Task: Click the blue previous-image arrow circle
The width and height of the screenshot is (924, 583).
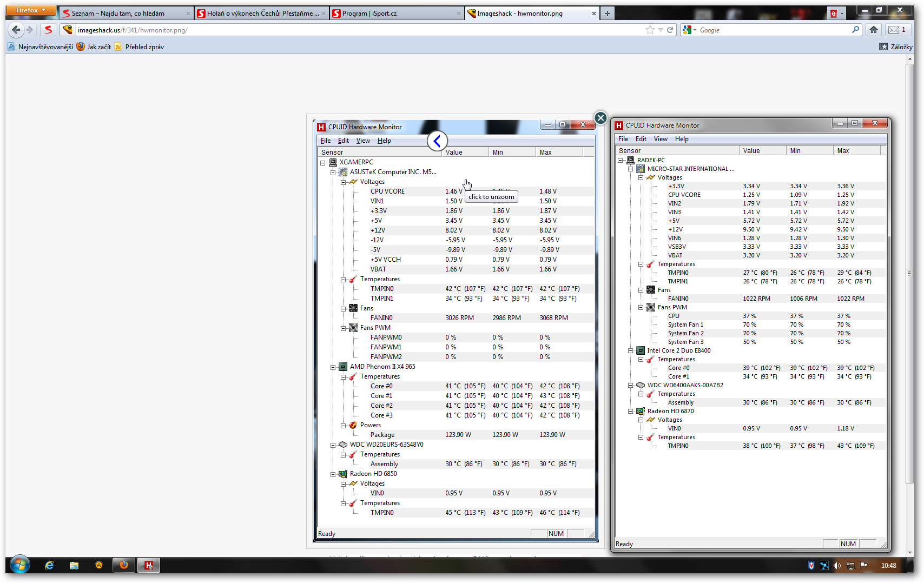Action: pyautogui.click(x=437, y=141)
